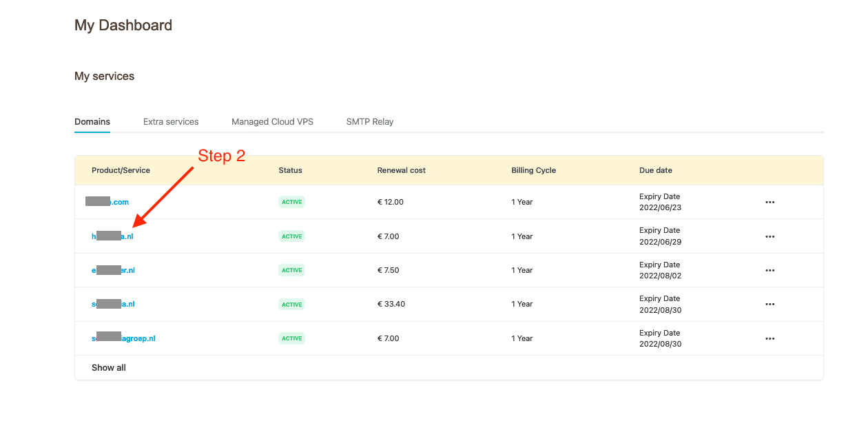The image size is (868, 421).
Task: Open the domain link ending in er.nl
Action: [x=114, y=270]
